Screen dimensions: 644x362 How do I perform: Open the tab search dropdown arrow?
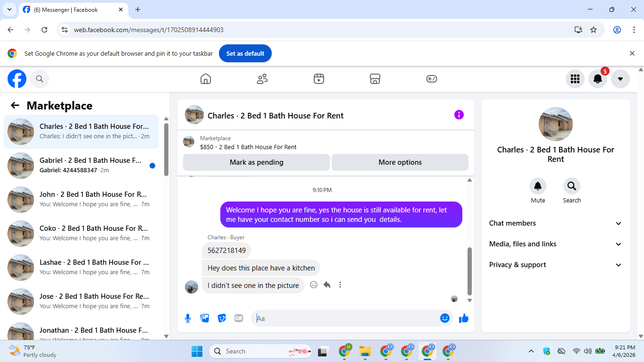coord(9,9)
